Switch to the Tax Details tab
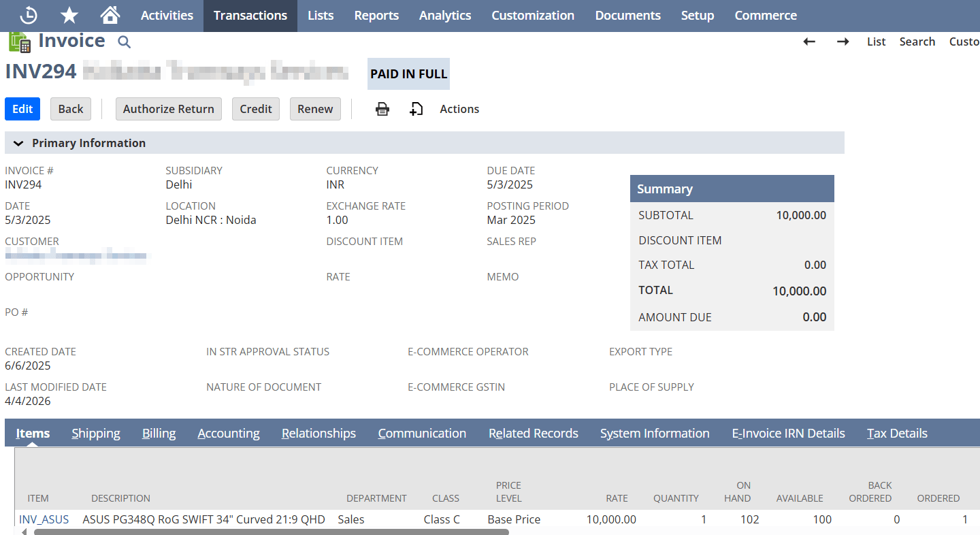Screen dimensions: 980x535 [897, 433]
